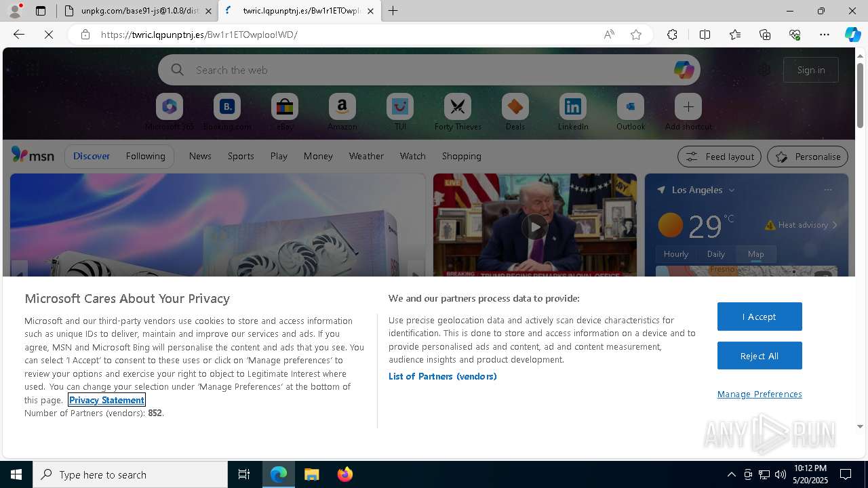Click the Feed layout button
The width and height of the screenshot is (868, 488).
(719, 157)
